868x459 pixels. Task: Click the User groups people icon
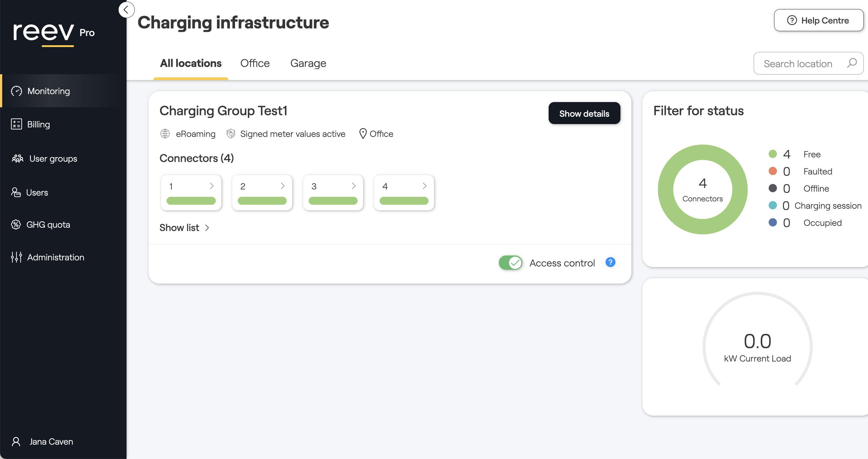17,158
